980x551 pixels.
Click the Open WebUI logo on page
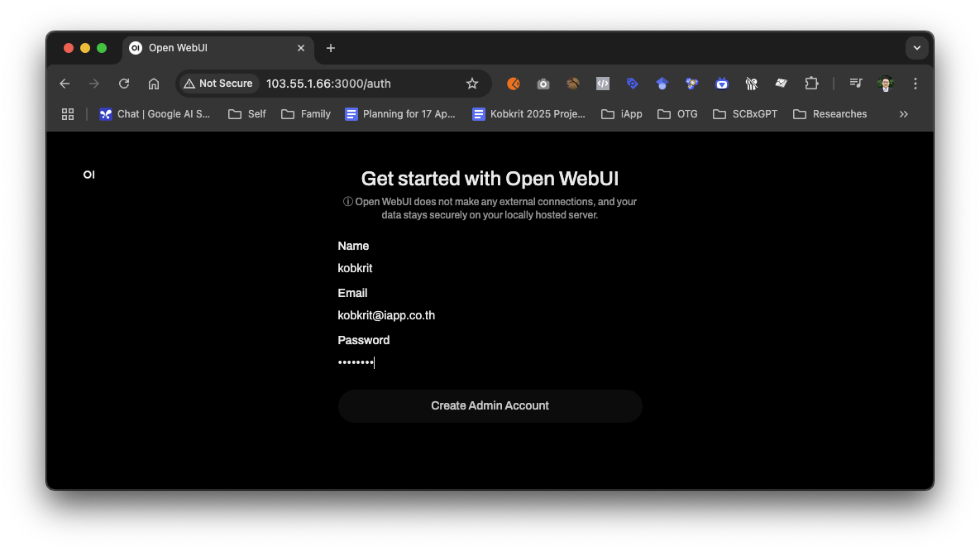tap(88, 175)
